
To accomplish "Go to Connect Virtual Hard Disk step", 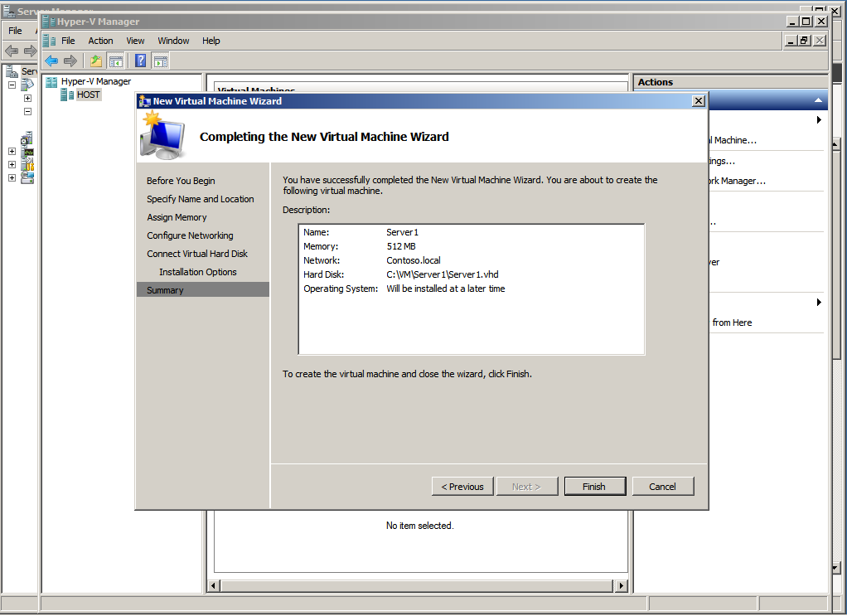I will pyautogui.click(x=197, y=254).
